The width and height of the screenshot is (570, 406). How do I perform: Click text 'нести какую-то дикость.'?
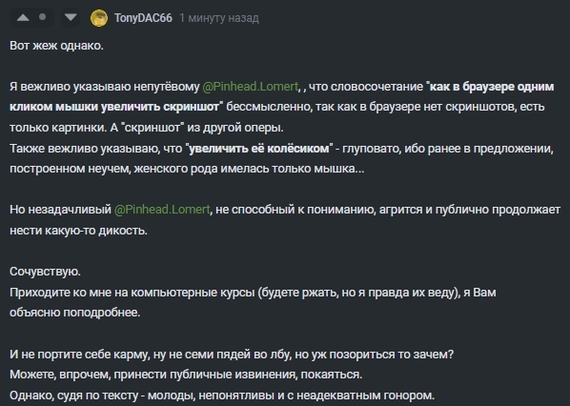[79, 230]
